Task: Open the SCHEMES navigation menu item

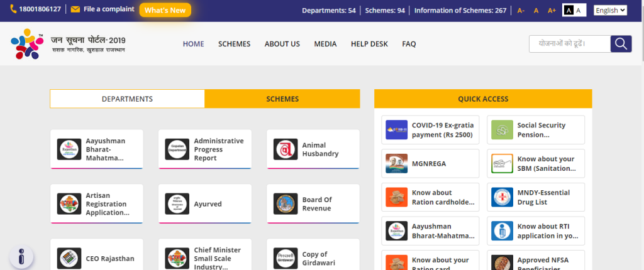Action: pyautogui.click(x=234, y=44)
